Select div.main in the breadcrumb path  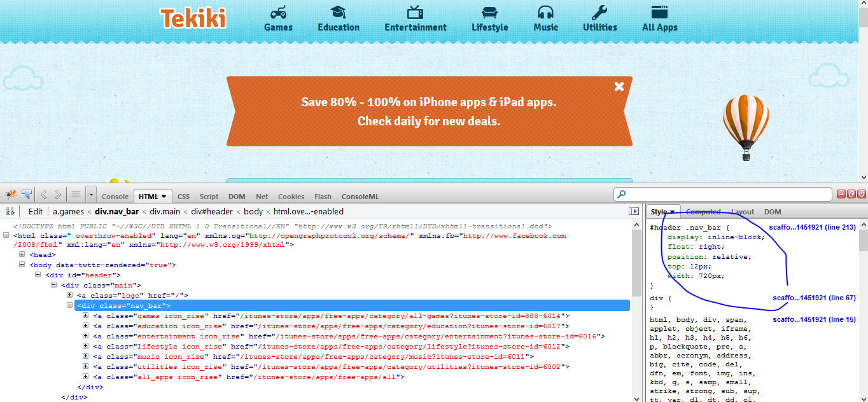pyautogui.click(x=166, y=211)
